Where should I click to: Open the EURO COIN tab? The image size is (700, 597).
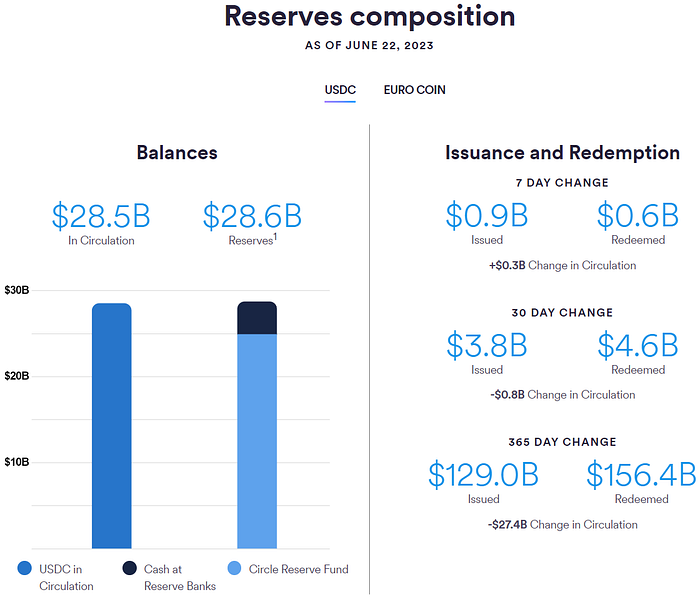414,90
